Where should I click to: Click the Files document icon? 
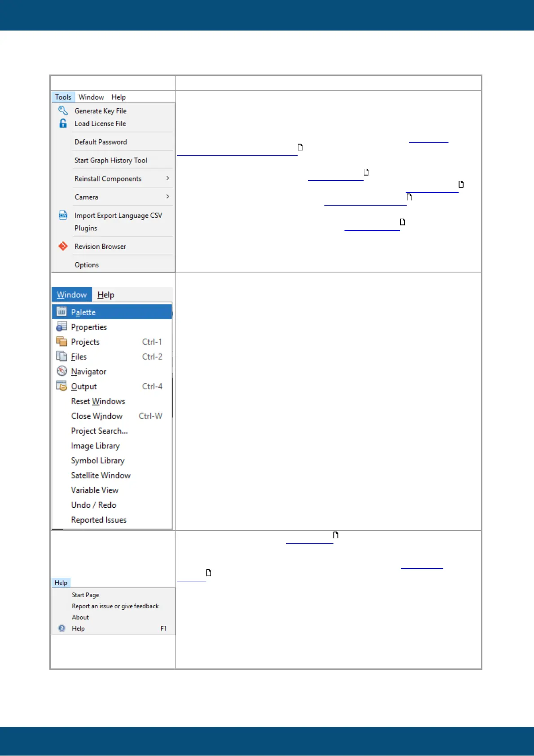click(x=61, y=356)
